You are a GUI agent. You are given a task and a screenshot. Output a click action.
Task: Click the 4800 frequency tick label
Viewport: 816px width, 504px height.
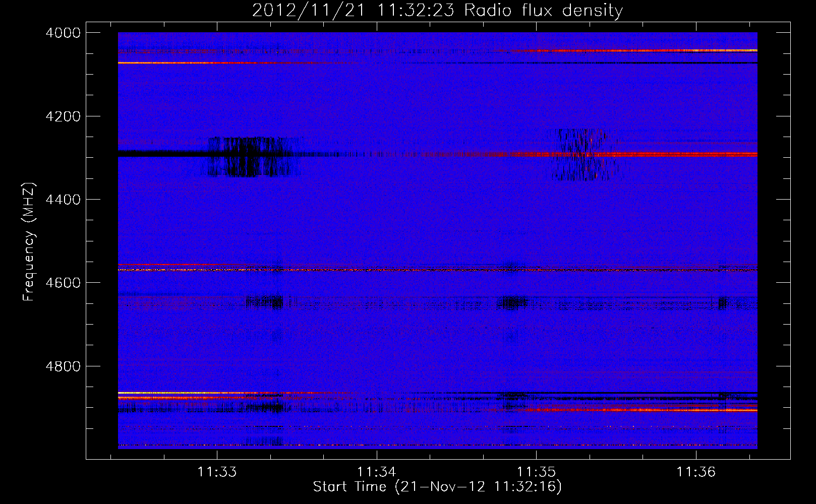63,366
